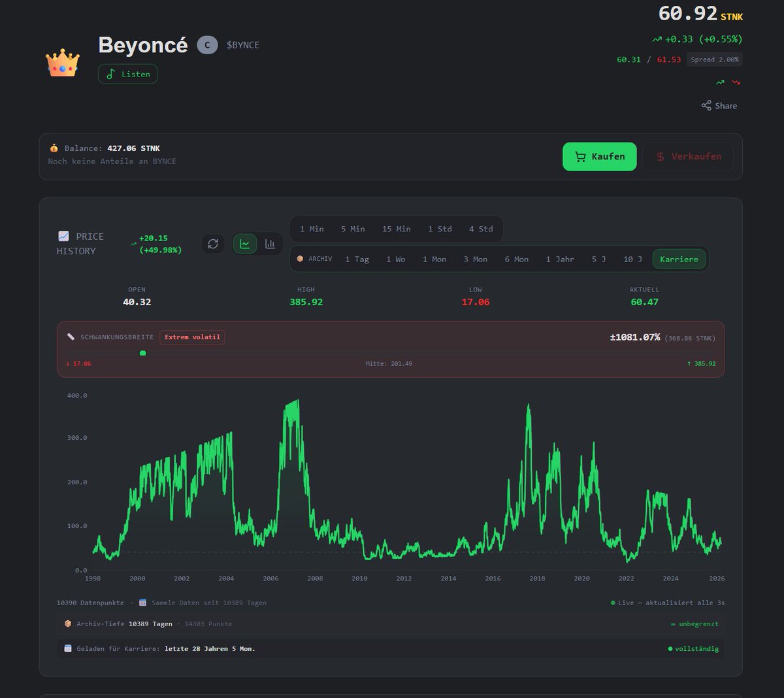Select the 5 J archive range
The height and width of the screenshot is (698, 784).
coord(598,259)
